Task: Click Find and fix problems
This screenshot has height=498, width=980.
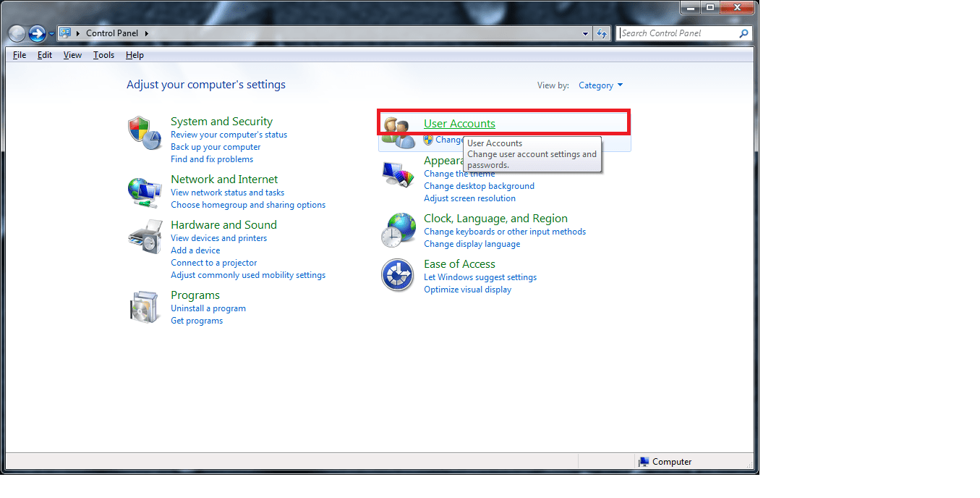Action: pos(212,159)
